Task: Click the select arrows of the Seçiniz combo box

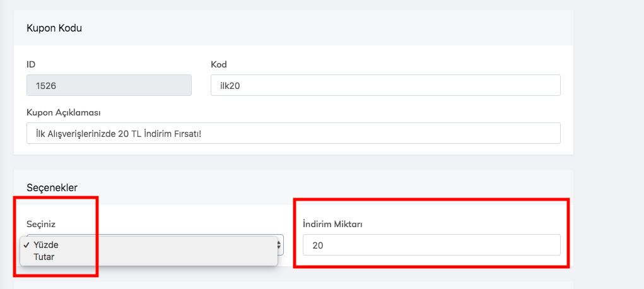Action: click(281, 245)
